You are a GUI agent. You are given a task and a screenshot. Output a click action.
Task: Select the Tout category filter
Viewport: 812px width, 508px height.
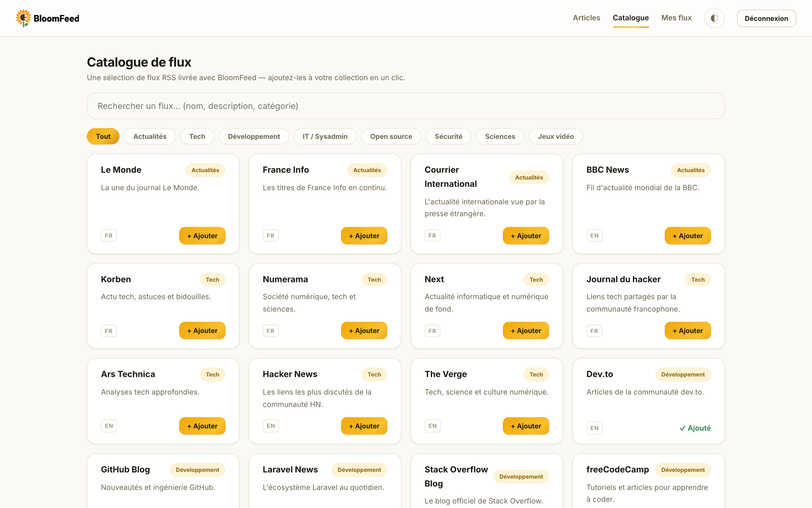pos(103,136)
